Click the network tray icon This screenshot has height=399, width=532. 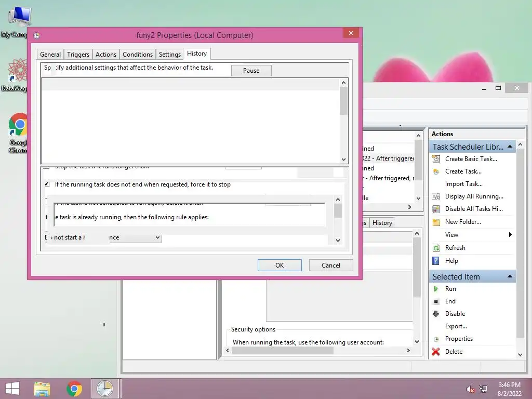[483, 389]
